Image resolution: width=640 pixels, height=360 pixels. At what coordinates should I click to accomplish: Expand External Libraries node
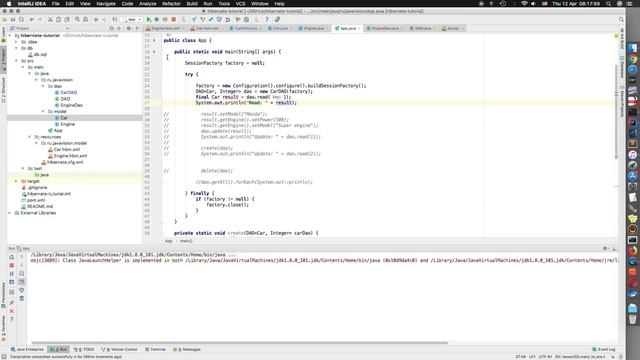[x=10, y=213]
